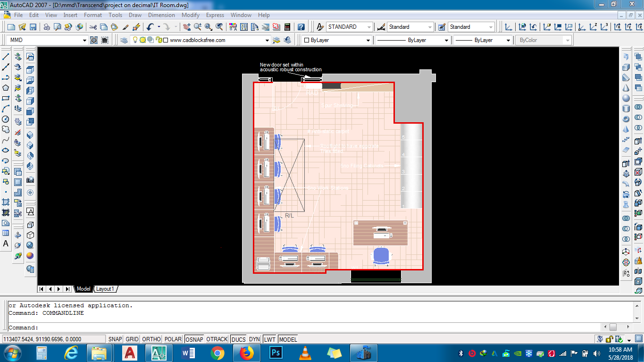Click the left arrow button beside layout tabs

click(50, 289)
